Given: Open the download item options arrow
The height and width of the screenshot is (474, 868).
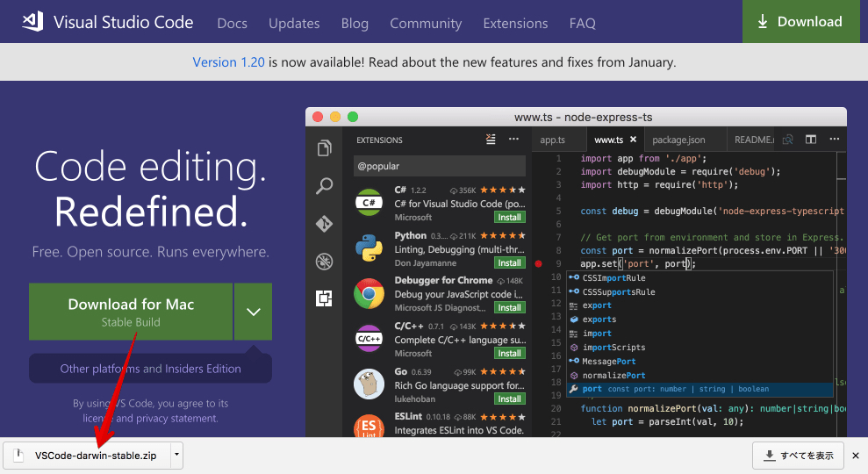Looking at the screenshot, I should [176, 456].
